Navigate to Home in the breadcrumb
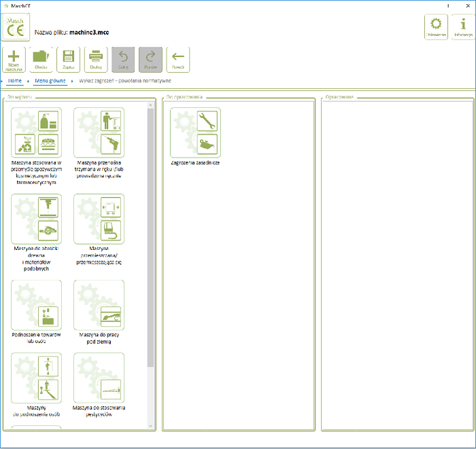Image resolution: width=476 pixels, height=449 pixels. pos(15,81)
